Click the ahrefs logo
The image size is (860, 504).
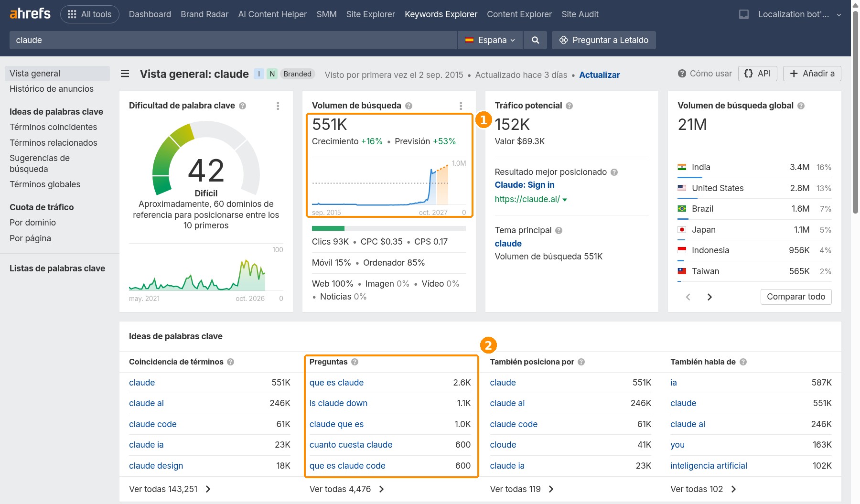[x=30, y=14]
